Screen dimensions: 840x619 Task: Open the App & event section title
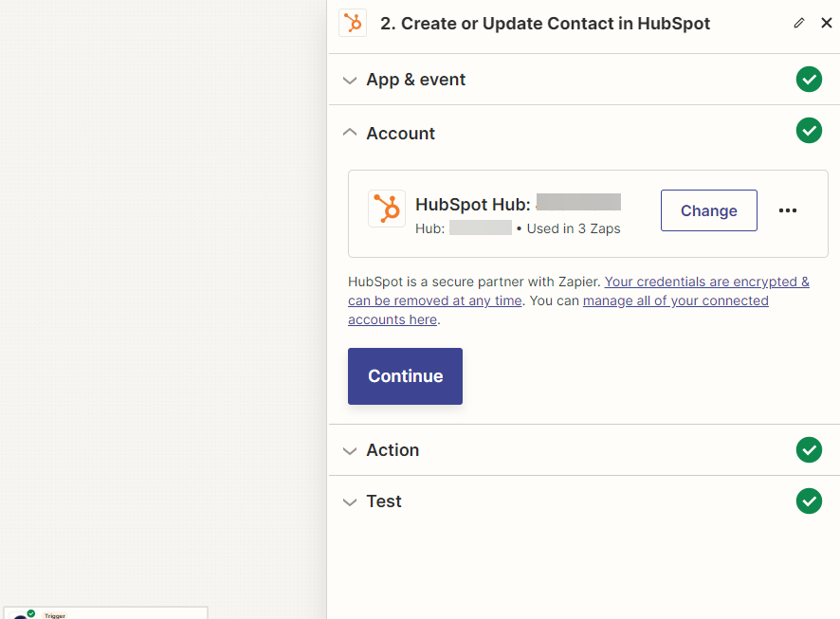(x=415, y=80)
